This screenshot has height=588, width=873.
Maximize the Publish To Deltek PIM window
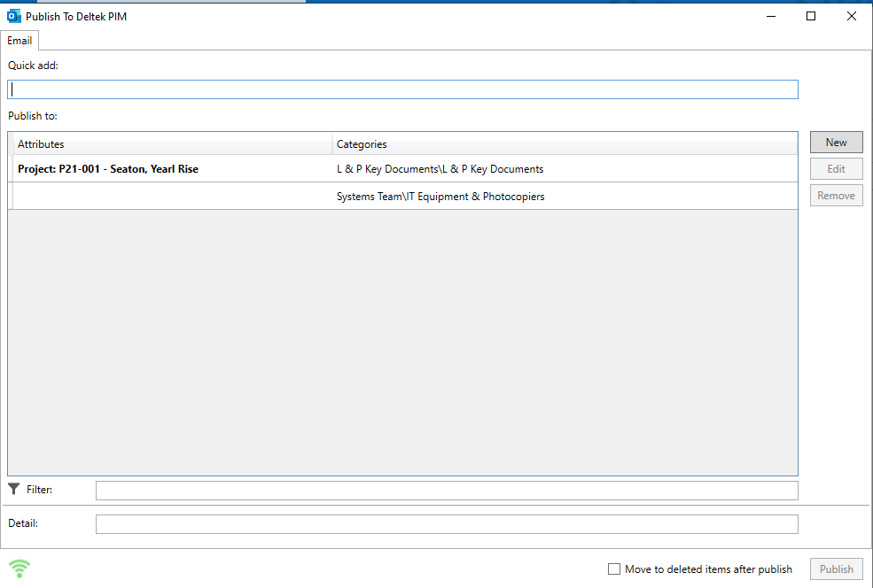(811, 16)
